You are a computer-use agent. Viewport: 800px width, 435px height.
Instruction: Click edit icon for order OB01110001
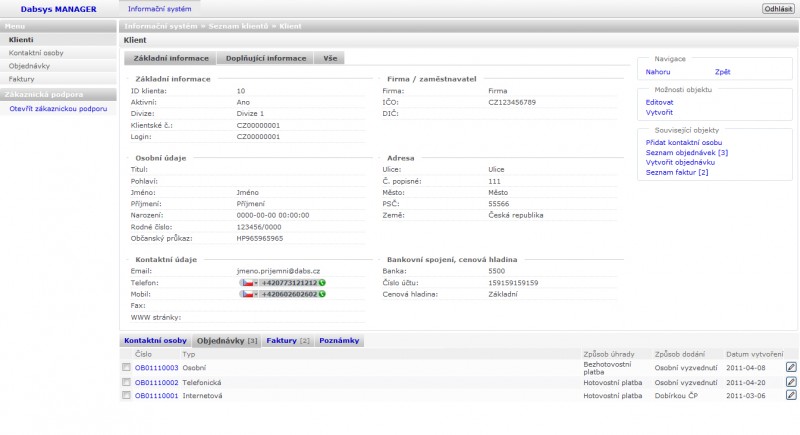coord(790,396)
